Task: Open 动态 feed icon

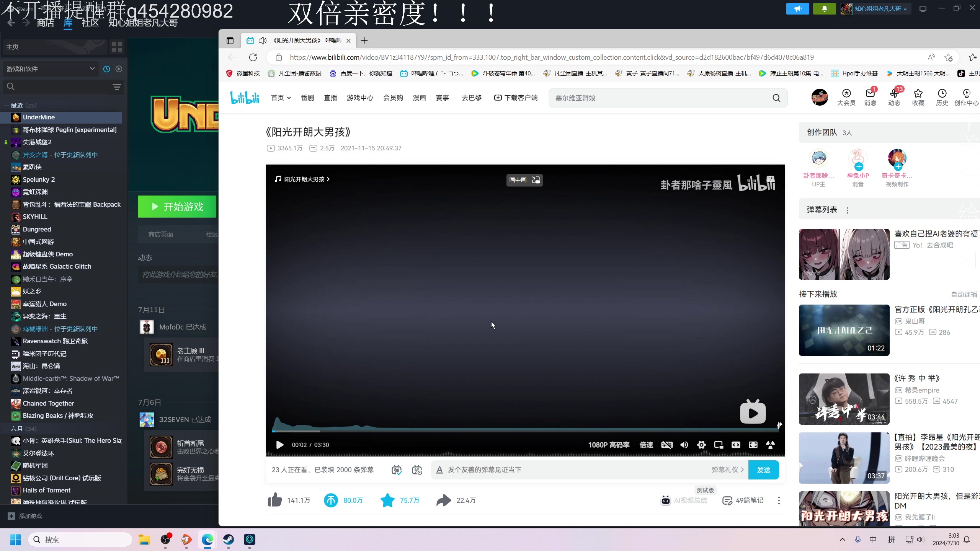Action: click(x=894, y=97)
